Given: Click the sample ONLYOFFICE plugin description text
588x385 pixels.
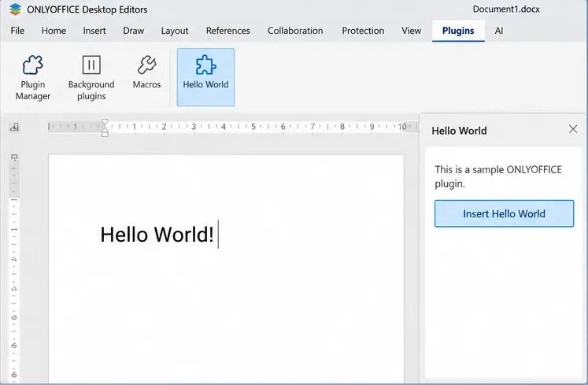Looking at the screenshot, I should (498, 176).
